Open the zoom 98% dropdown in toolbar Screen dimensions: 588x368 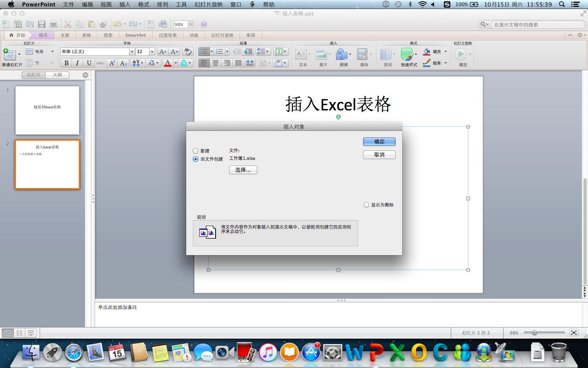(191, 25)
